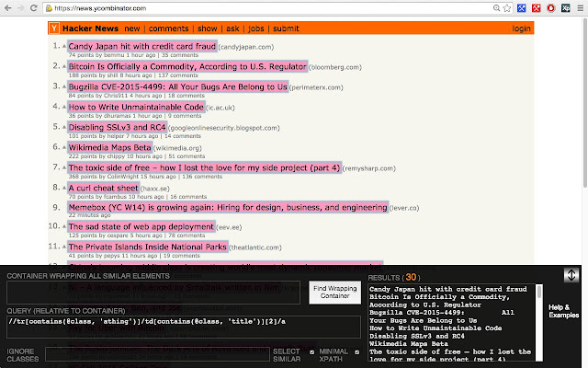The height and width of the screenshot is (368, 588).
Task: Open How to Write Unmaintainable Code link
Action: (136, 107)
